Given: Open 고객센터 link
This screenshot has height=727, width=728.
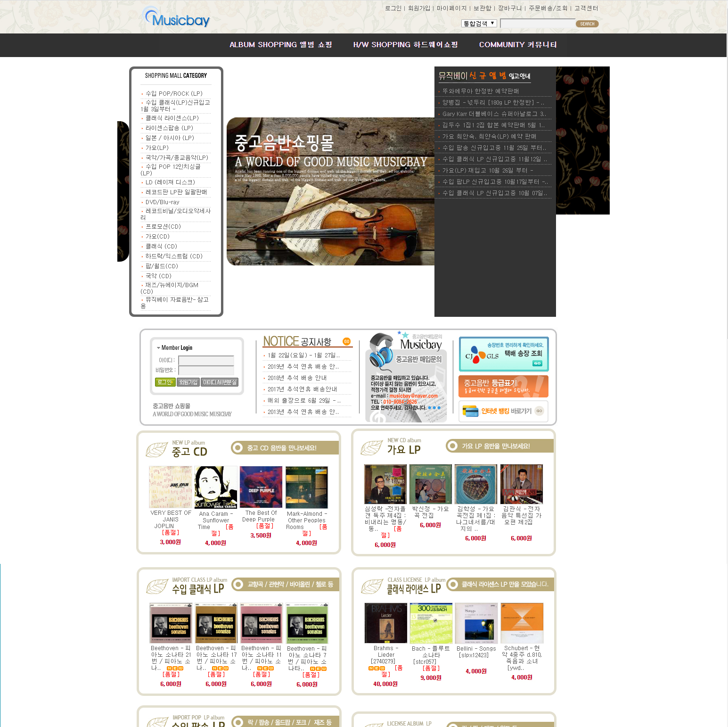Looking at the screenshot, I should 586,8.
